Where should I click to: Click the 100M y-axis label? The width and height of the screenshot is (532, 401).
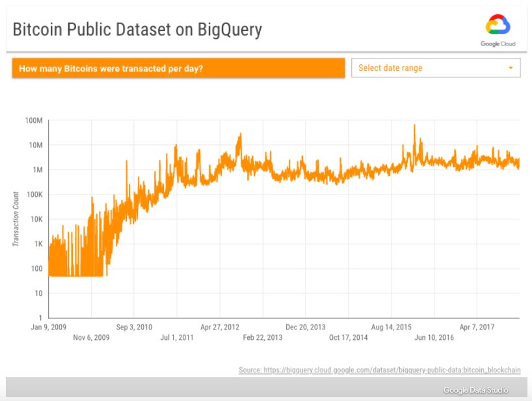tap(34, 120)
